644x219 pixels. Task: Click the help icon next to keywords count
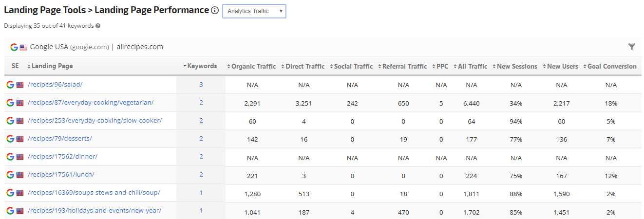click(98, 26)
